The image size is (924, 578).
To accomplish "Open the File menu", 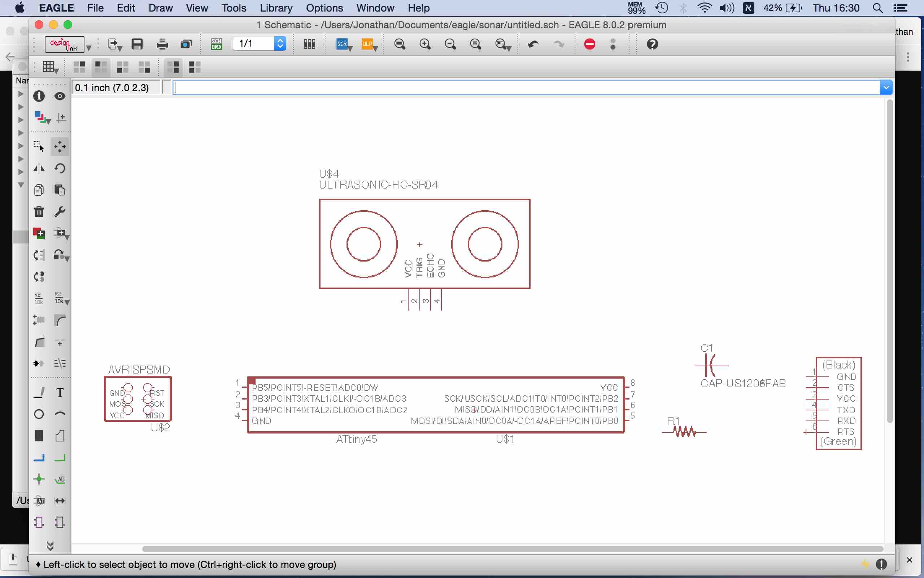I will [95, 8].
